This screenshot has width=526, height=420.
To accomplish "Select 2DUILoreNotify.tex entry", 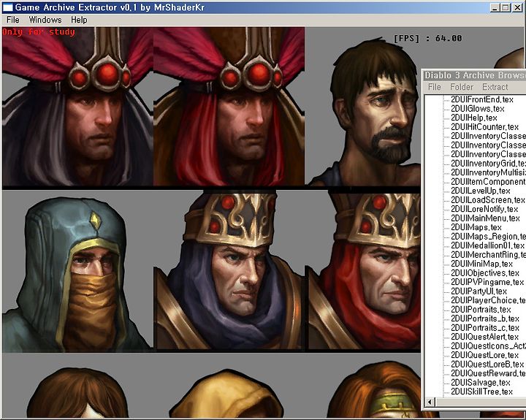I will 484,209.
